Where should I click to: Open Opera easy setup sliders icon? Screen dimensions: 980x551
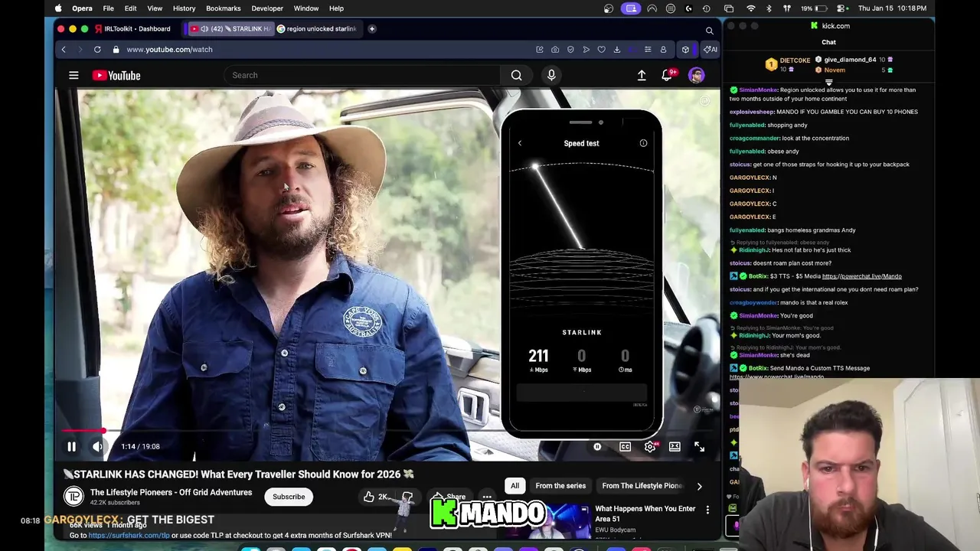coord(648,49)
